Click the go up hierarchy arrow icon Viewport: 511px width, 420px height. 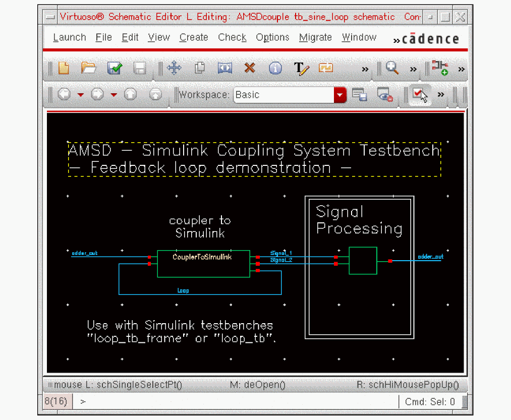(x=130, y=94)
